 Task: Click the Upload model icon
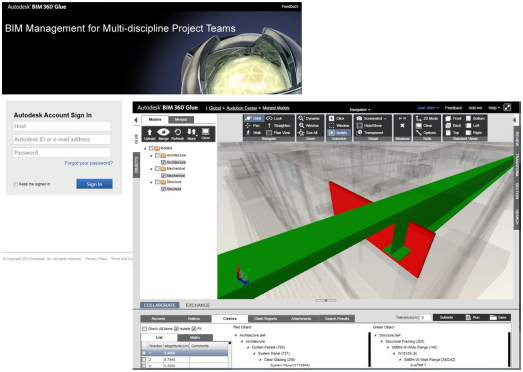pos(149,134)
